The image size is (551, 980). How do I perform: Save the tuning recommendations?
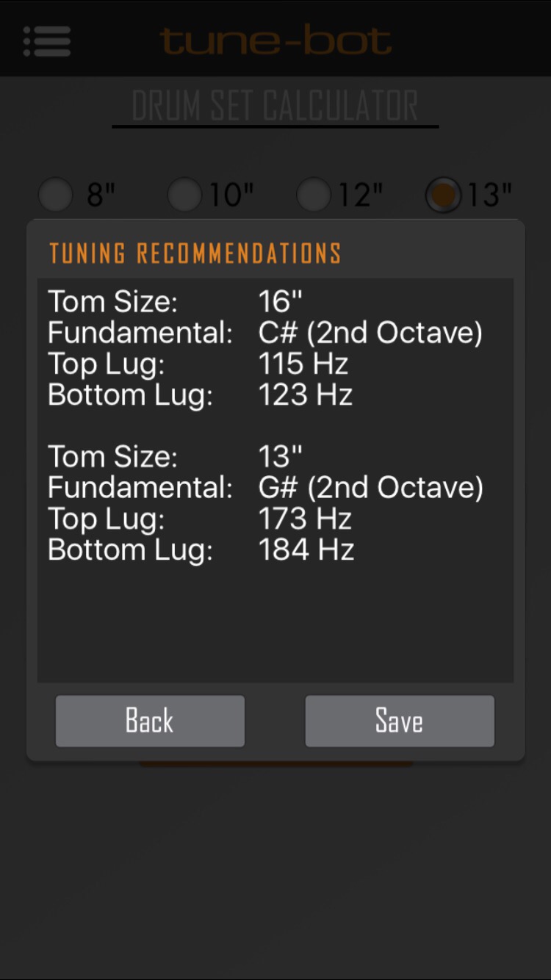coord(400,721)
